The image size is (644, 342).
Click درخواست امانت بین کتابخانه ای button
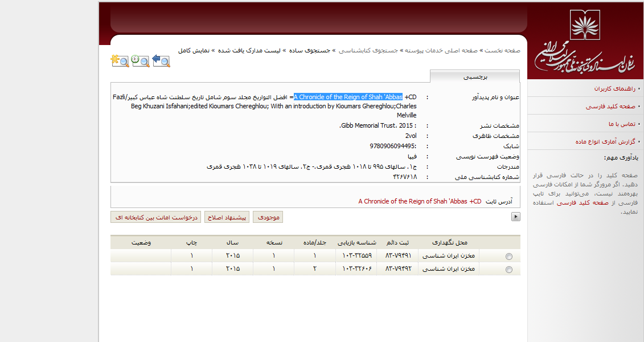(155, 217)
